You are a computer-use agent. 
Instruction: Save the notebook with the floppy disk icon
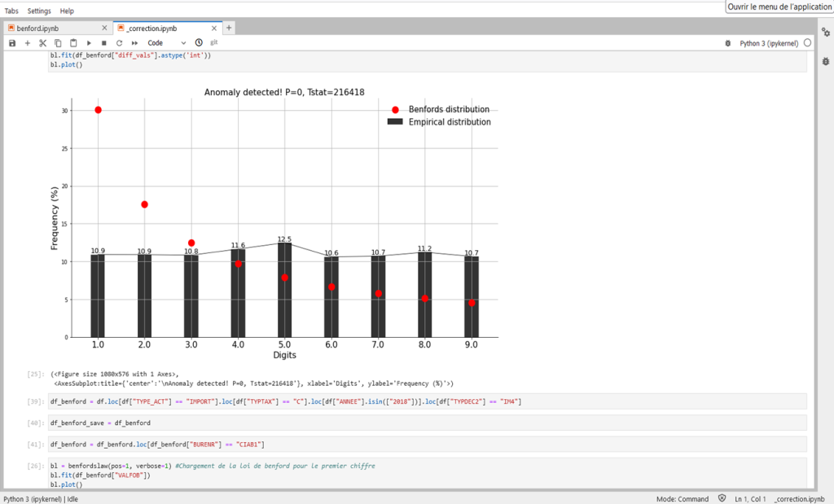coord(12,43)
